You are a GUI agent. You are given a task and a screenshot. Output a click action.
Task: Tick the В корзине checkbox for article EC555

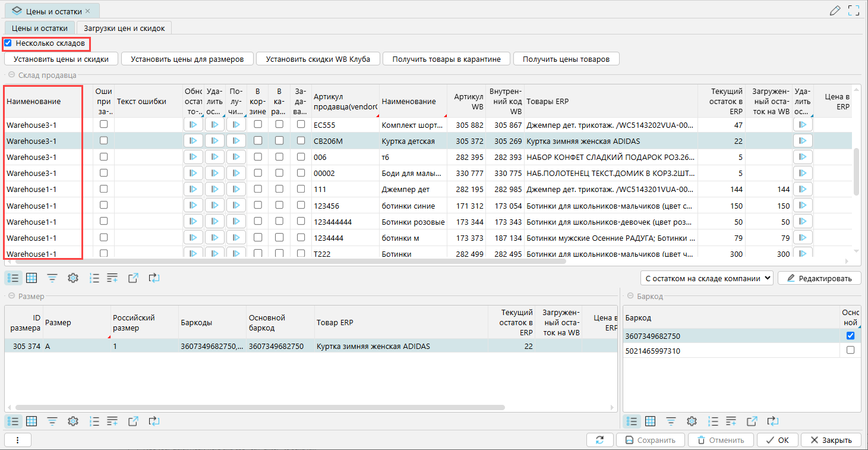[258, 125]
